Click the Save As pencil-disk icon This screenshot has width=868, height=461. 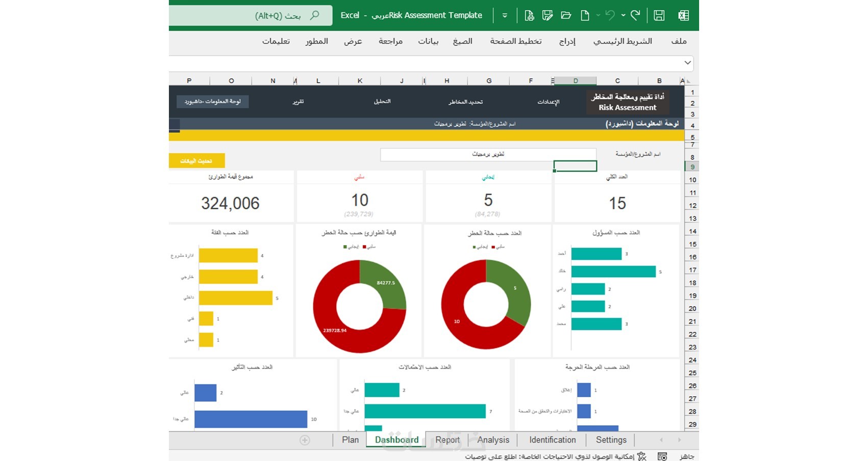pos(548,15)
